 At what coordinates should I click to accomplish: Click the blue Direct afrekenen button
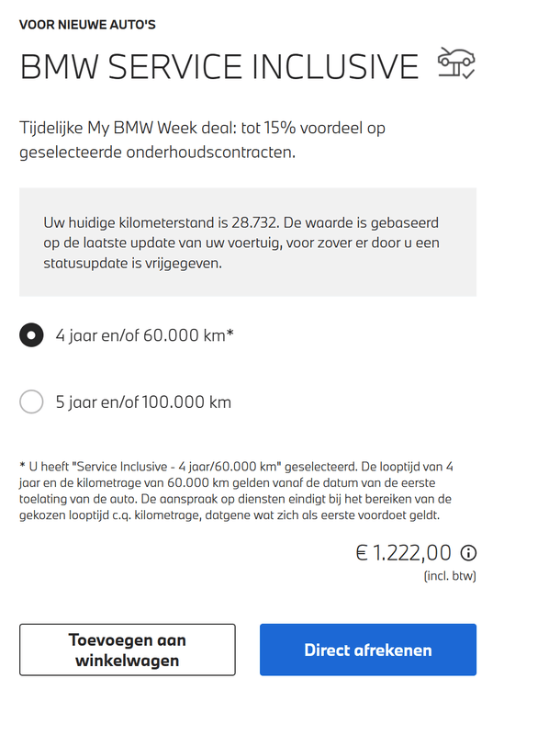367,650
